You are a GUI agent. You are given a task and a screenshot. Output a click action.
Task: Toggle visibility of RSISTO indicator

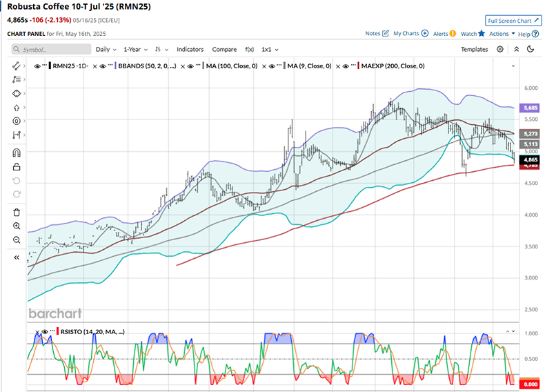coord(46,332)
